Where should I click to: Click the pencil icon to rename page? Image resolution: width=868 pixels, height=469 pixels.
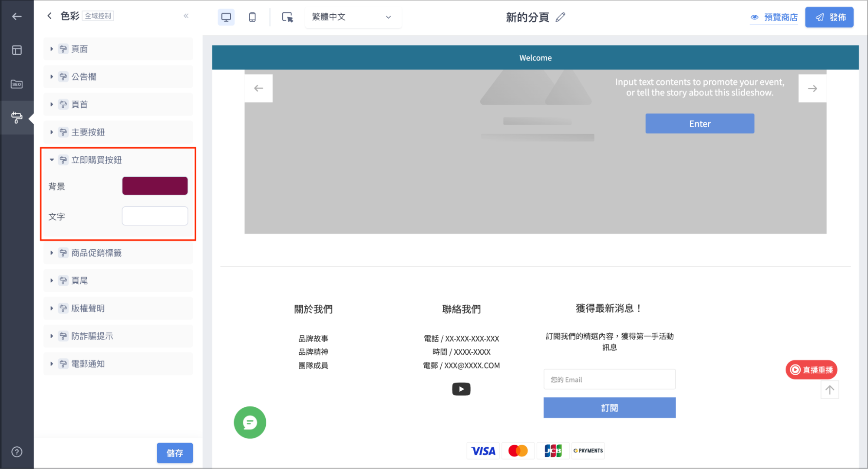pos(561,17)
